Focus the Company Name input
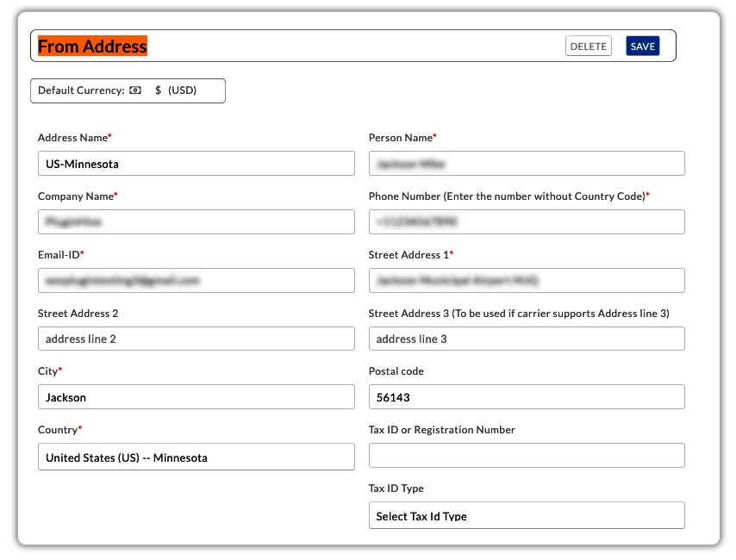736x560 pixels. 196,221
